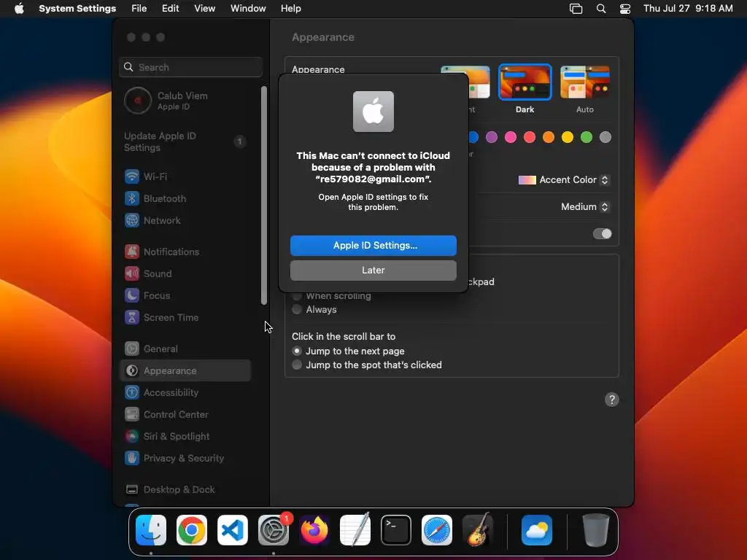Click the help question mark button
The height and width of the screenshot is (560, 747).
tap(612, 400)
